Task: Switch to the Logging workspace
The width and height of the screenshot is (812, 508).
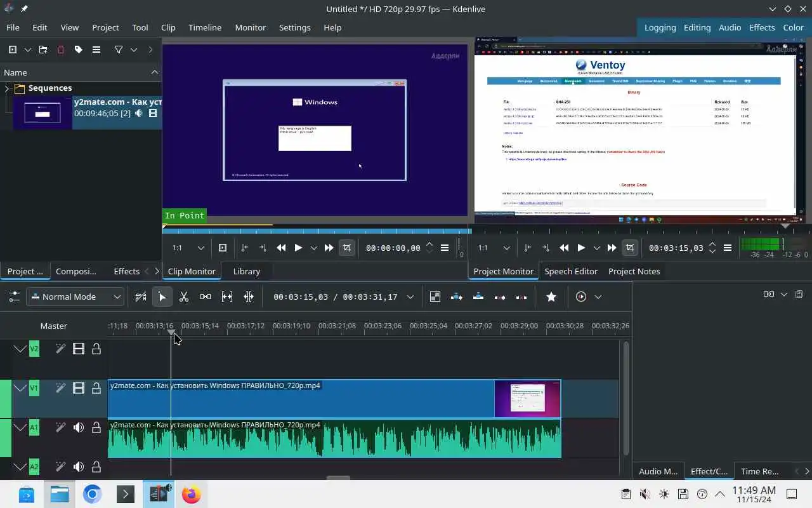Action: pos(660,27)
